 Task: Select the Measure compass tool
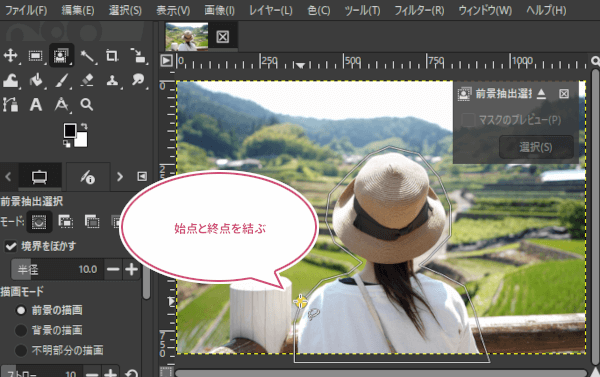[61, 104]
